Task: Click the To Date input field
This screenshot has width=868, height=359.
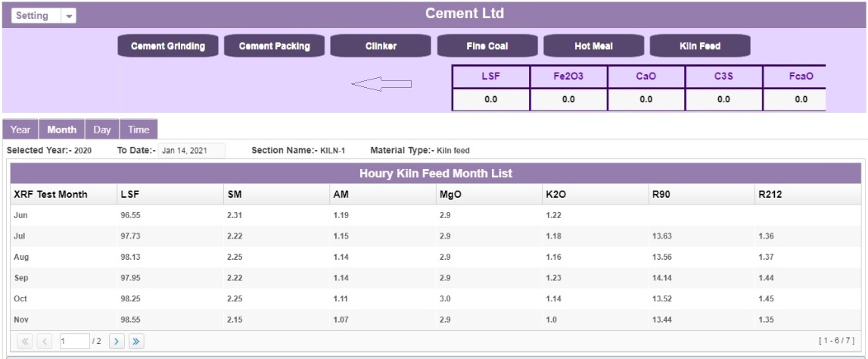Action: 191,151
